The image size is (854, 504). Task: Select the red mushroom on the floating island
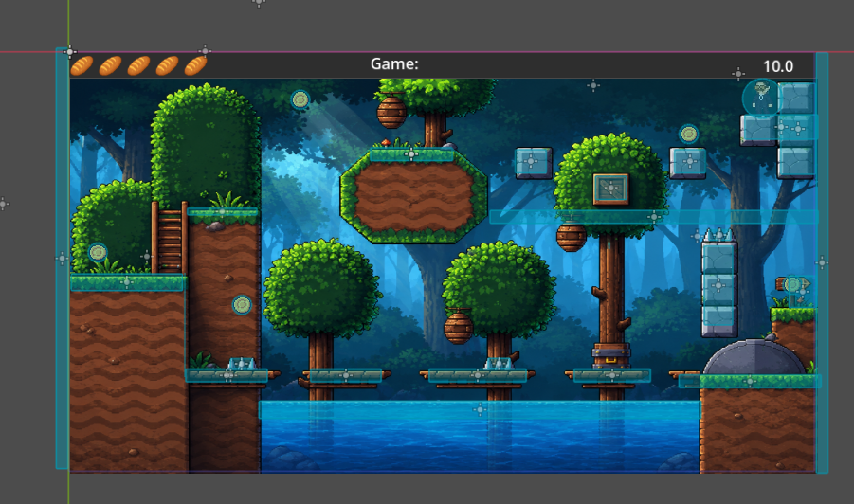tap(386, 143)
